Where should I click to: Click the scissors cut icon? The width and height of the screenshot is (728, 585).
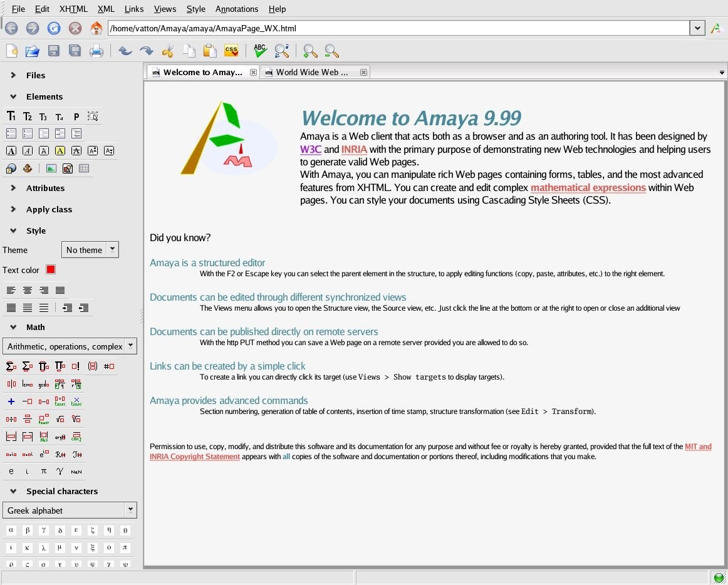point(168,50)
